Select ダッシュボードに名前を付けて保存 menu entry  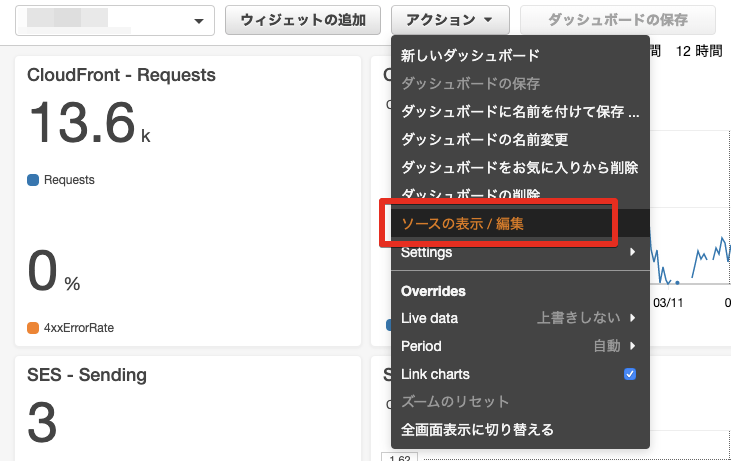[x=520, y=111]
